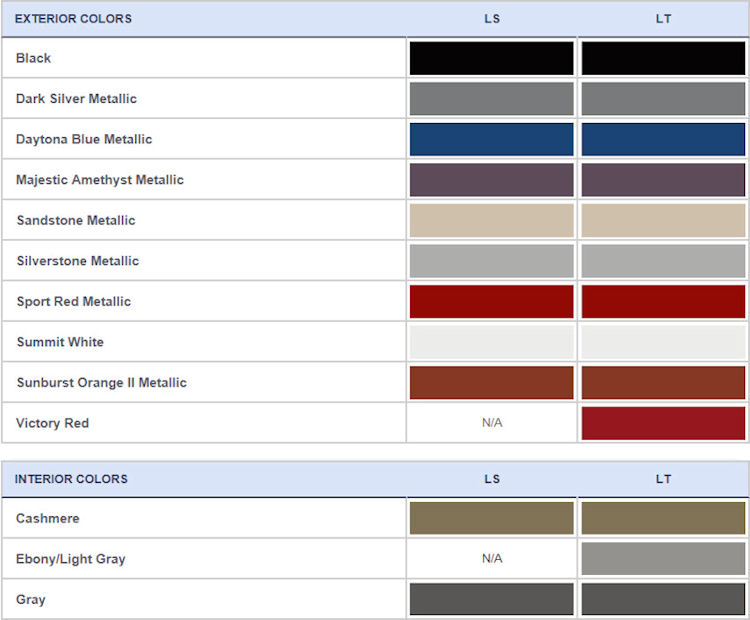750x620 pixels.
Task: Click the Summit White swatch under LT
Action: tap(663, 342)
